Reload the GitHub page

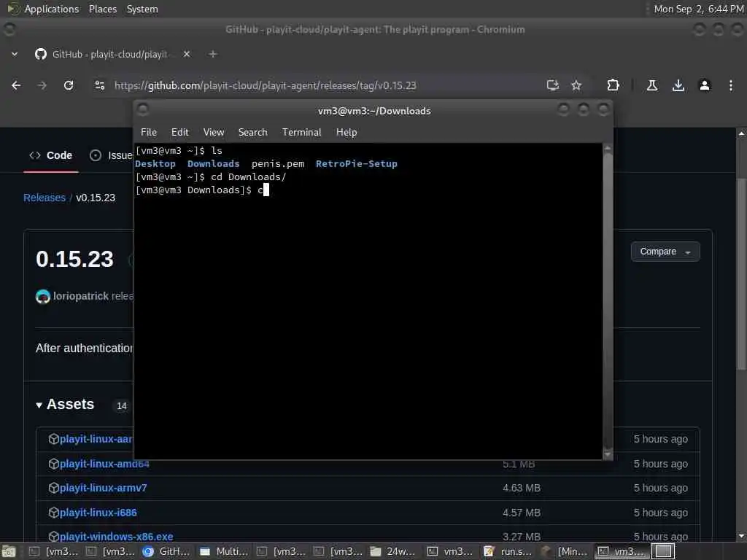click(x=69, y=85)
